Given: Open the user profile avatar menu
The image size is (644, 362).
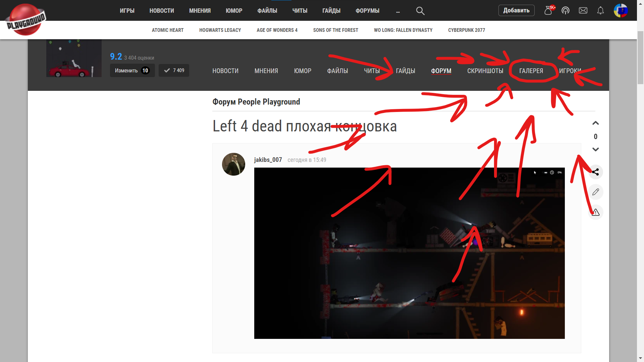Looking at the screenshot, I should coord(621,11).
